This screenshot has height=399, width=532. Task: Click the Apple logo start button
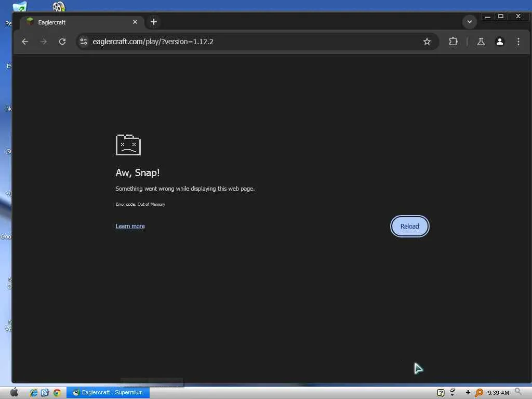[x=14, y=392]
